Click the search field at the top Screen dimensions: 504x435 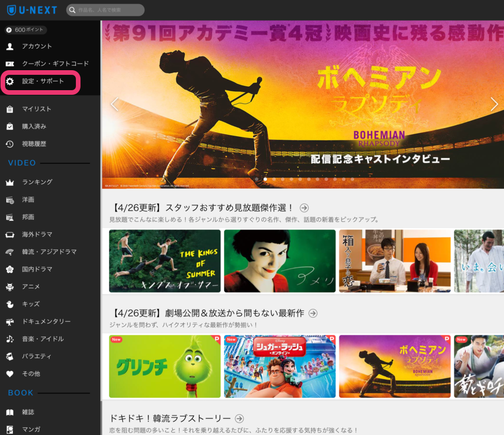[x=105, y=10]
